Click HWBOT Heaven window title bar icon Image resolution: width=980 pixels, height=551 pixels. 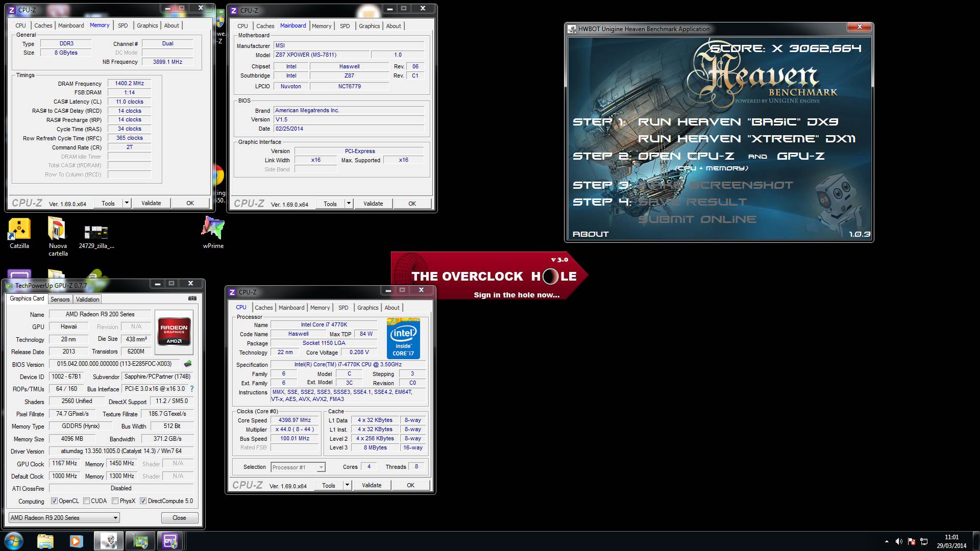(x=572, y=29)
